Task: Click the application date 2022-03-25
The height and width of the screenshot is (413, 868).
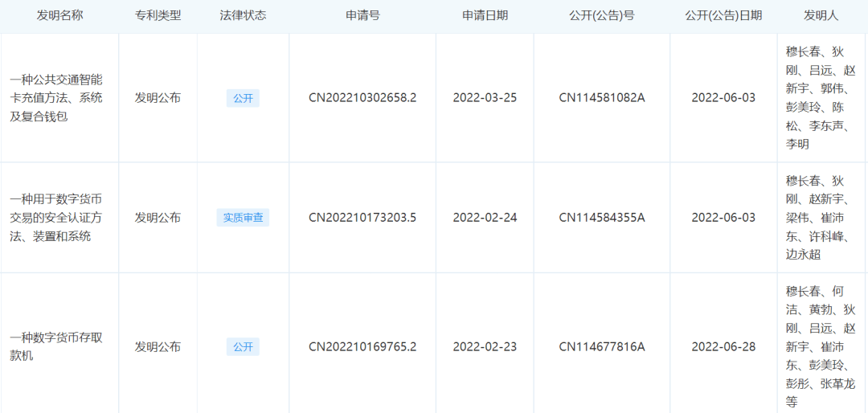Action: pyautogui.click(x=485, y=98)
